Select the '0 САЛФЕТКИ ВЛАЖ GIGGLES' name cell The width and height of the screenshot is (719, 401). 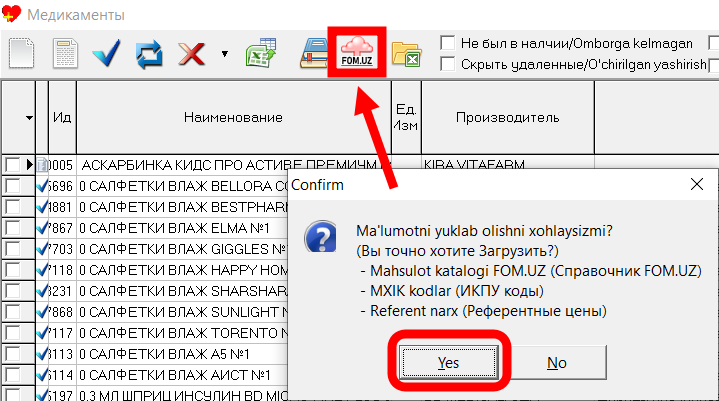point(183,249)
